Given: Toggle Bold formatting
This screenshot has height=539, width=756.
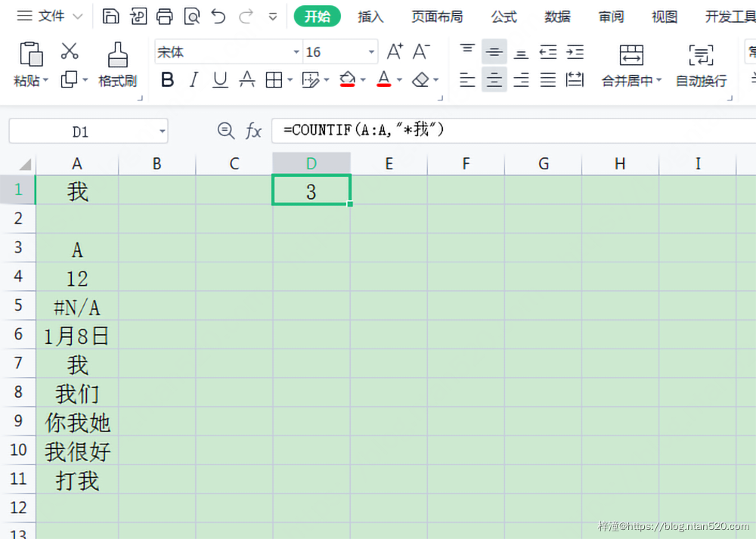Looking at the screenshot, I should click(x=167, y=79).
